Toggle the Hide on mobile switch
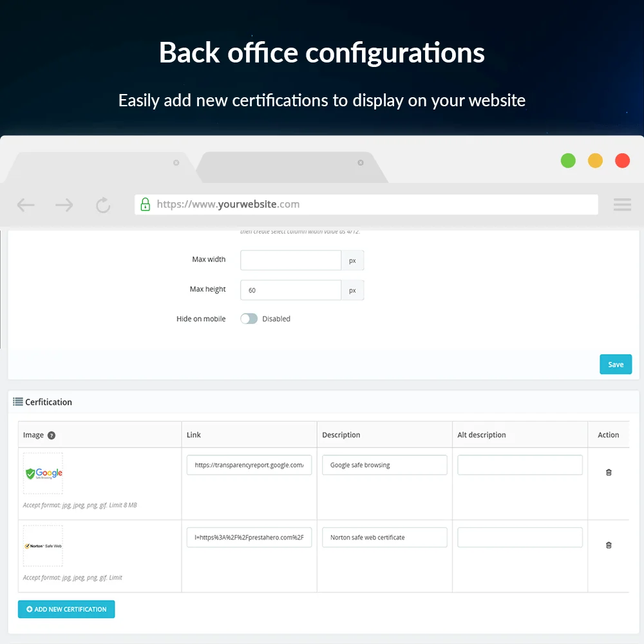 pyautogui.click(x=249, y=319)
